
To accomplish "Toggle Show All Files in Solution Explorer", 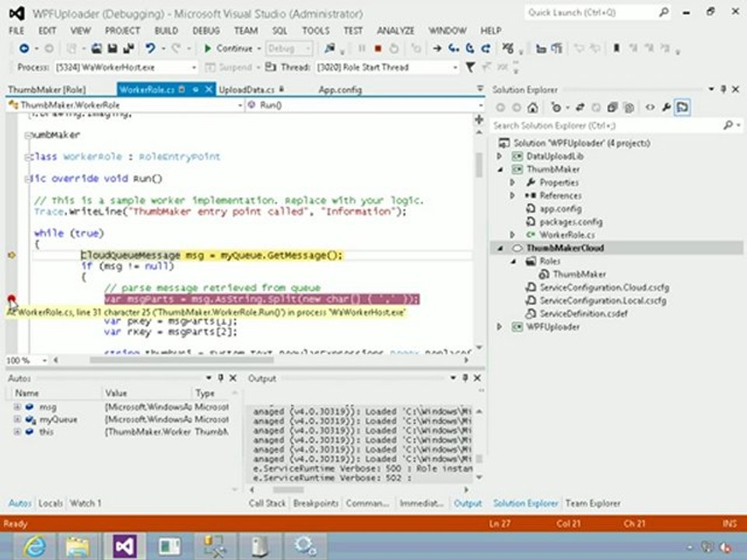I will (629, 107).
